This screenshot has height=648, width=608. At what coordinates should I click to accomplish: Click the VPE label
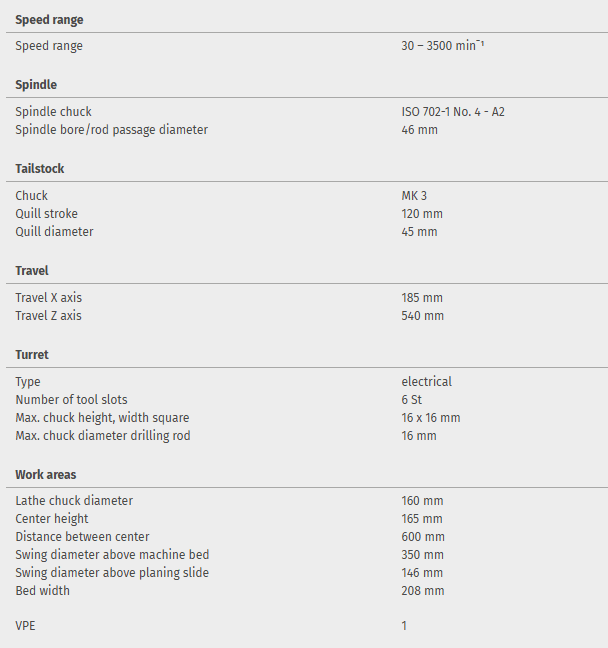(26, 626)
